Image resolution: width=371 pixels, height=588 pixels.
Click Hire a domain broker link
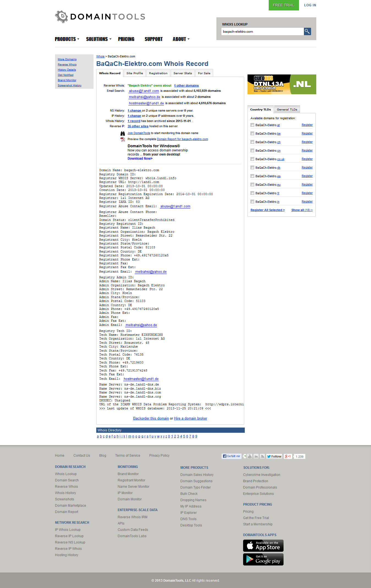191,418
